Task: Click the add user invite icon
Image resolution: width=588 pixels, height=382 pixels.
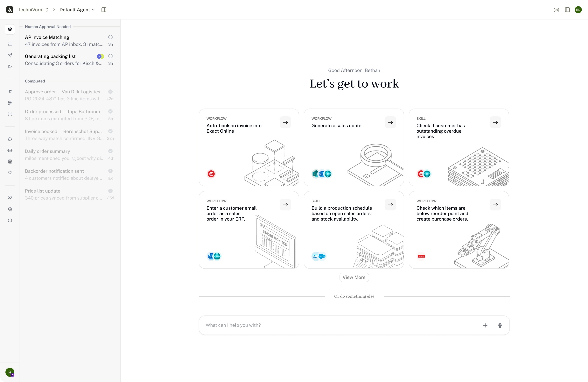Action: click(10, 198)
